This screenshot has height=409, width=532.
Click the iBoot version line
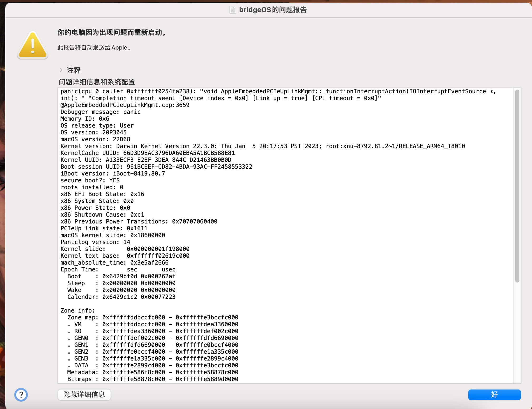(x=113, y=174)
